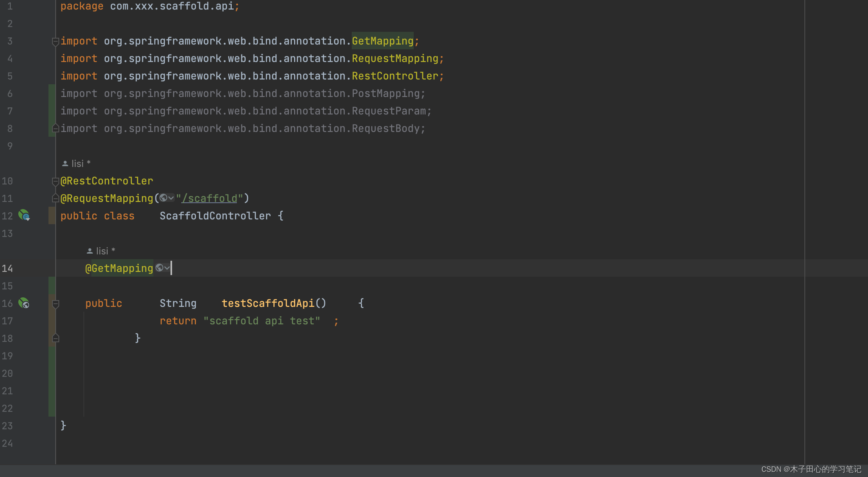Collapse the testScaffoldApi method fold on line 16
The image size is (868, 477).
(x=56, y=303)
